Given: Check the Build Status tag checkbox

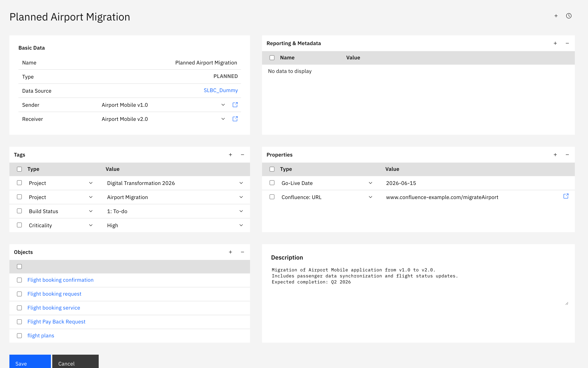Looking at the screenshot, I should tap(20, 211).
